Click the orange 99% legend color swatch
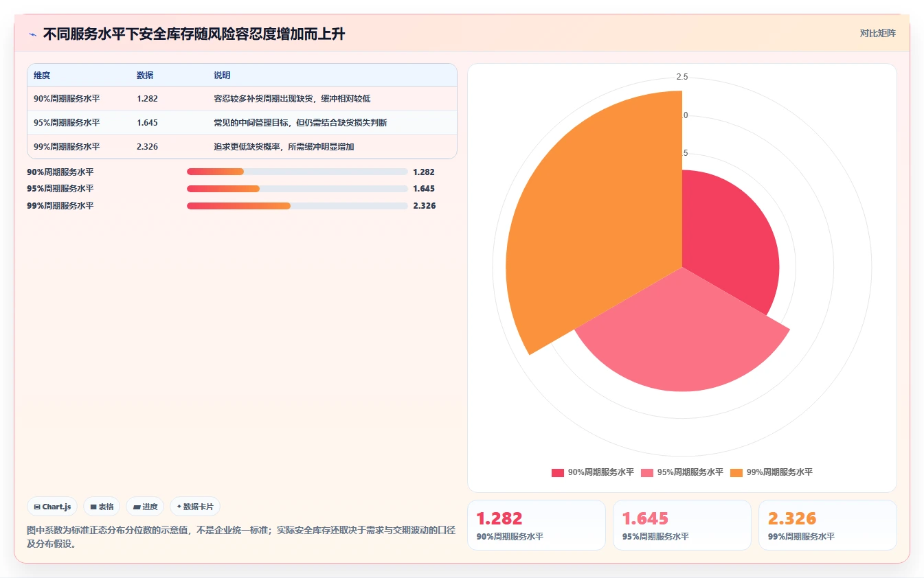The image size is (924, 578). click(736, 472)
